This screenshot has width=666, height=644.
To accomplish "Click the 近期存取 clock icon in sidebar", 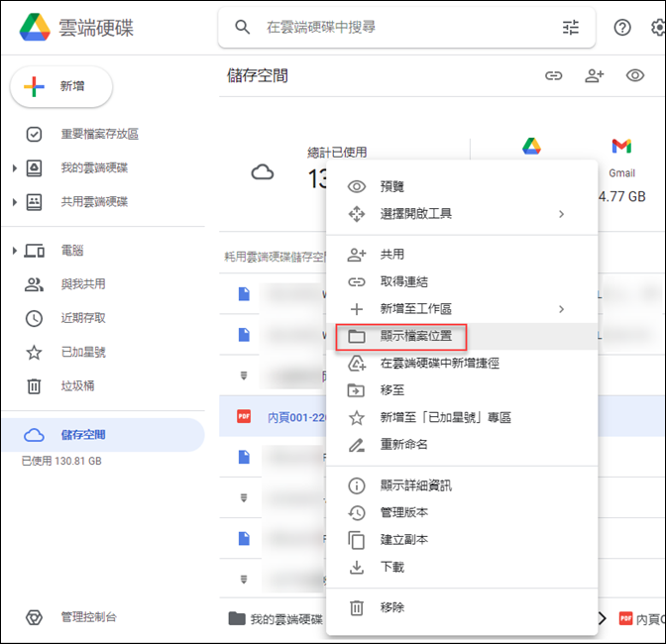I will (x=34, y=318).
